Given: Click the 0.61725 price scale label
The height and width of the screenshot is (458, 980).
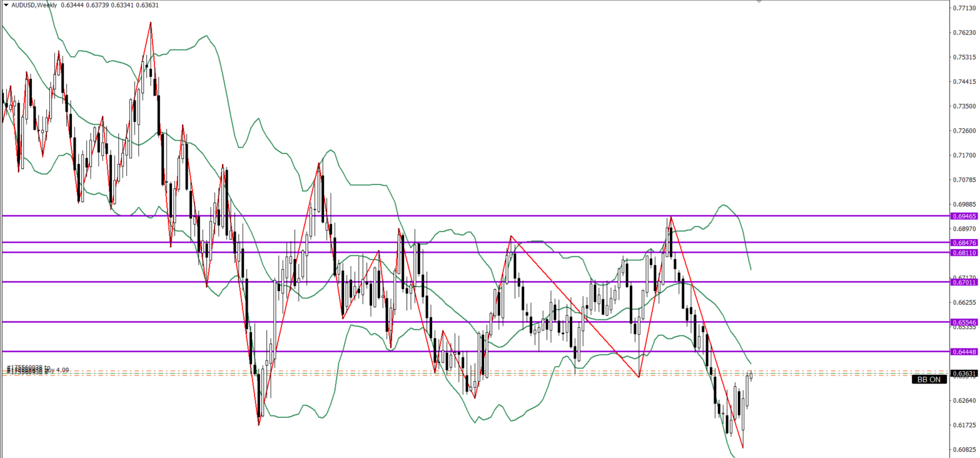Looking at the screenshot, I should (964, 425).
